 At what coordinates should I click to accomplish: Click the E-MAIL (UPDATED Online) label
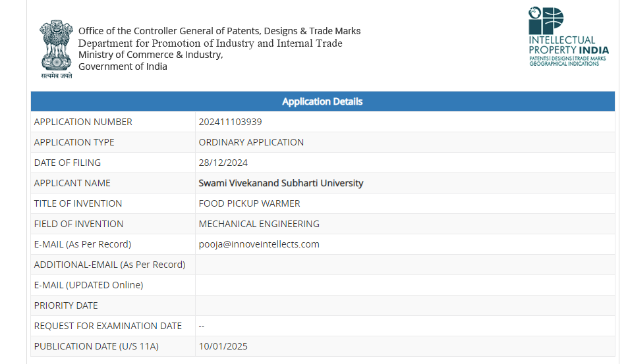click(88, 285)
